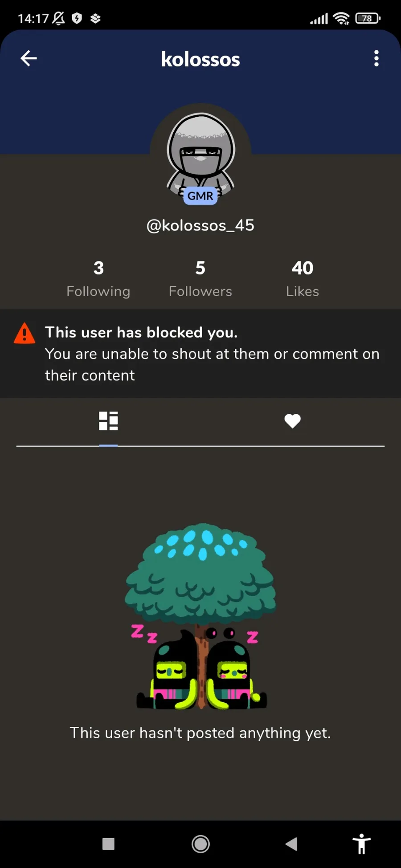The height and width of the screenshot is (868, 401).
Task: Tap the muted notifications bell icon
Action: pyautogui.click(x=58, y=18)
